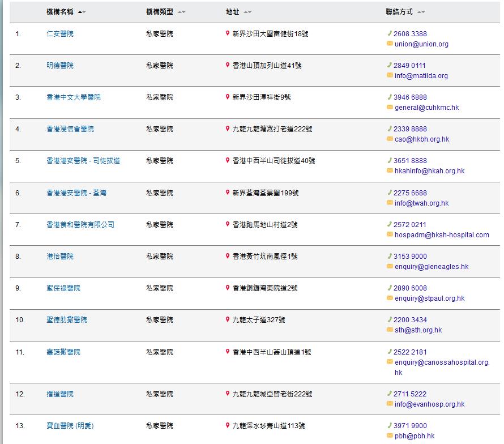Click envelope icon beside union@union.org
The height and width of the screenshot is (444, 504).
pos(390,44)
